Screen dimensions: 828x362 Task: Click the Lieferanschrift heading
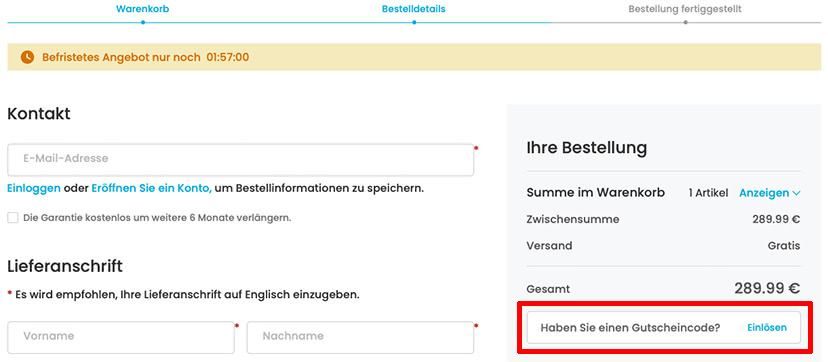(65, 266)
